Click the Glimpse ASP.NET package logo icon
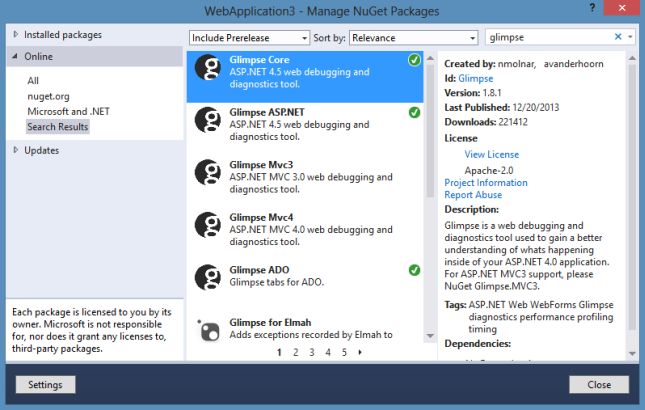This screenshot has height=410, width=645. [x=208, y=120]
